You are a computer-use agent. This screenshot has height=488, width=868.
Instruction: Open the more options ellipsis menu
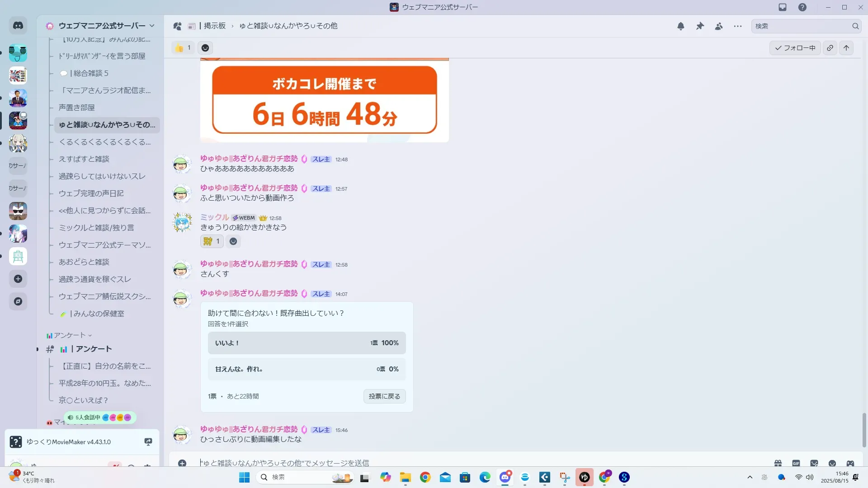[738, 26]
